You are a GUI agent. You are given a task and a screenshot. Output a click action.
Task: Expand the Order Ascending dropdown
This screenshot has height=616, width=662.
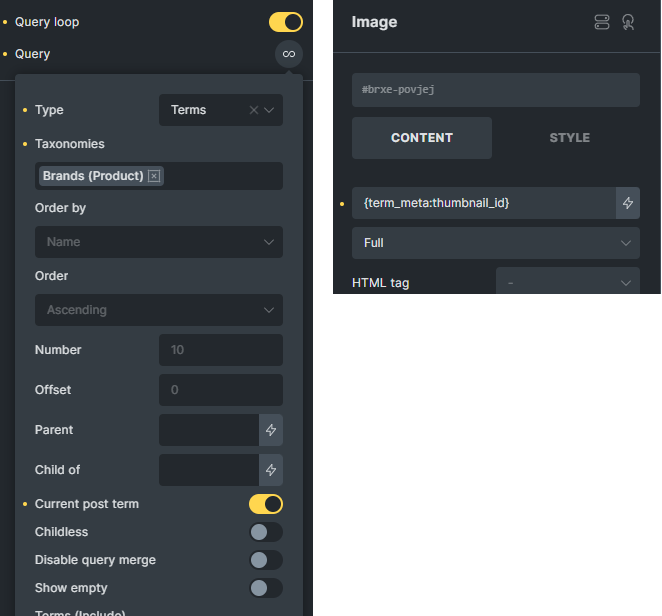tap(159, 310)
